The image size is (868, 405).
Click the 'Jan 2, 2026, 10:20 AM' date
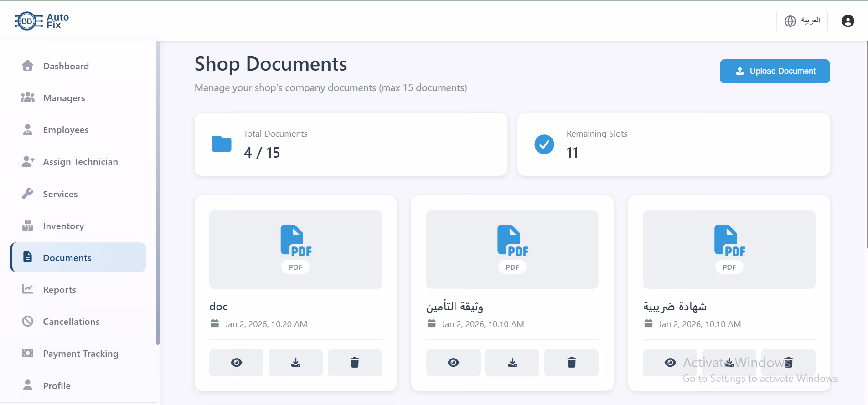pyautogui.click(x=266, y=324)
